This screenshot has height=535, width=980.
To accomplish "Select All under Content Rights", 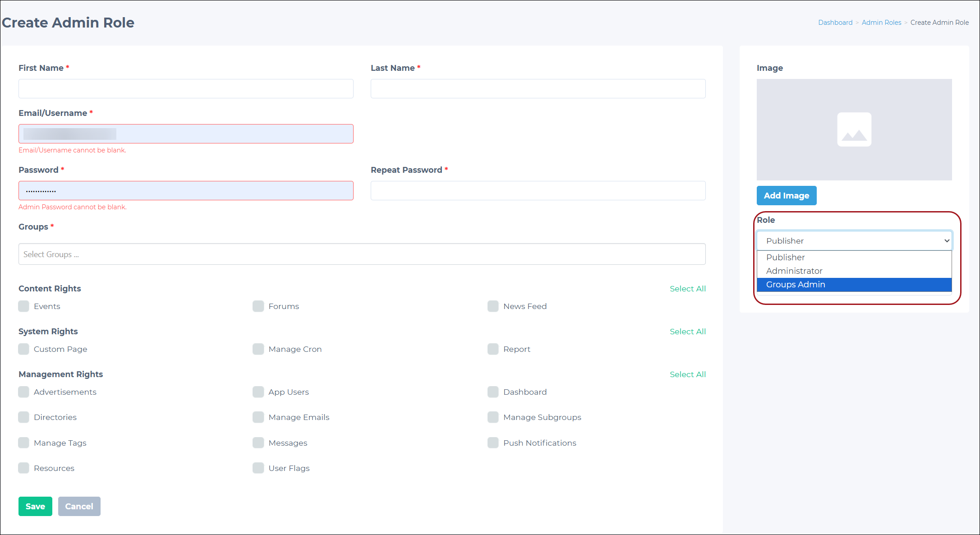I will tap(688, 289).
